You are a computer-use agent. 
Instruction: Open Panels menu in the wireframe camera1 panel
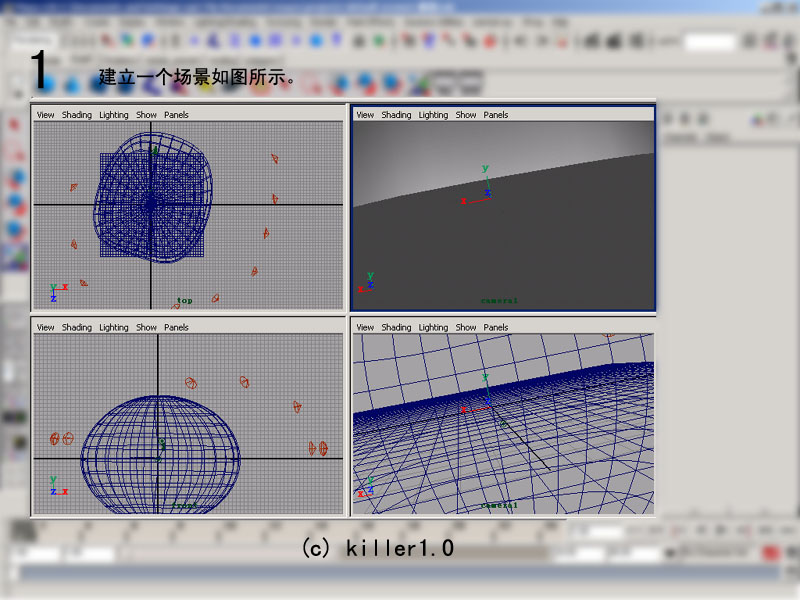[496, 328]
